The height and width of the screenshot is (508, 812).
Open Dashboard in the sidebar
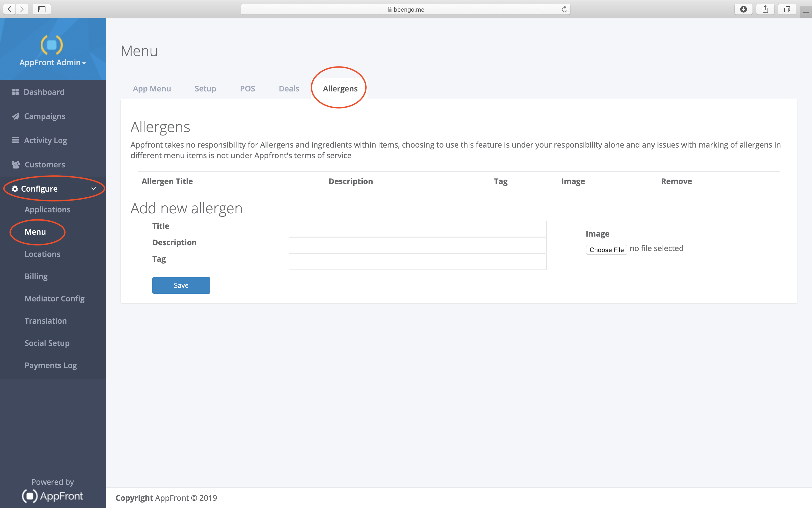(x=44, y=92)
